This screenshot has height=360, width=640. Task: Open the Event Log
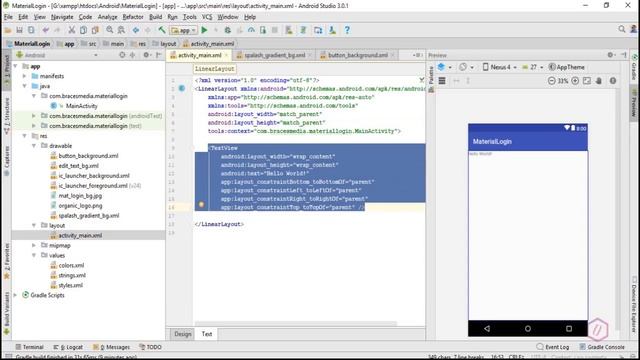(x=553, y=347)
